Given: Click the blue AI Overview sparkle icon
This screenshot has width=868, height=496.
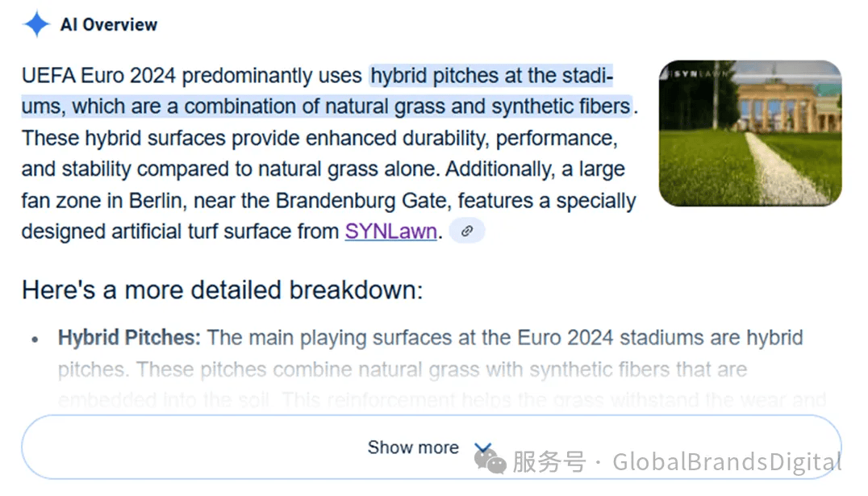Looking at the screenshot, I should pyautogui.click(x=36, y=24).
